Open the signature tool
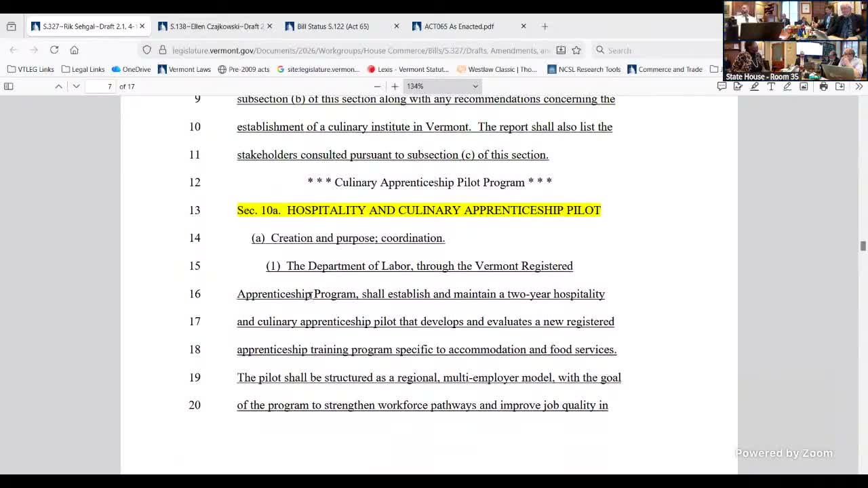This screenshot has height=488, width=868. 738,86
